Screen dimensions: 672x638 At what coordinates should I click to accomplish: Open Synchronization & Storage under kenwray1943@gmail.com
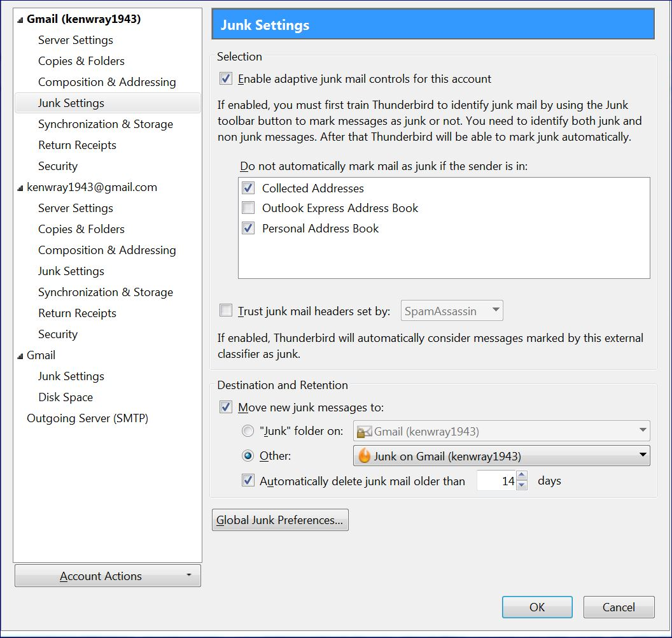click(106, 292)
